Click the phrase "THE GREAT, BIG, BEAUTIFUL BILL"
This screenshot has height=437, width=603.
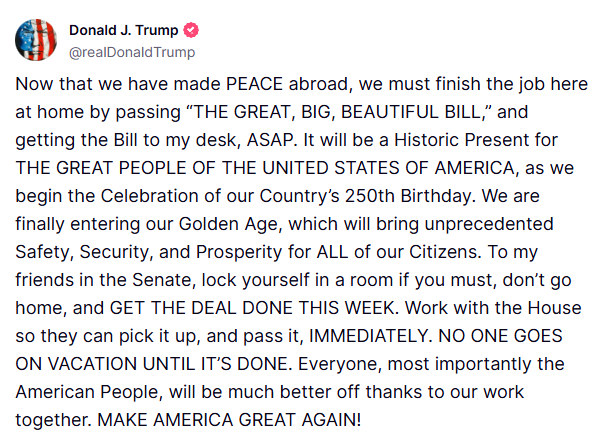338,112
